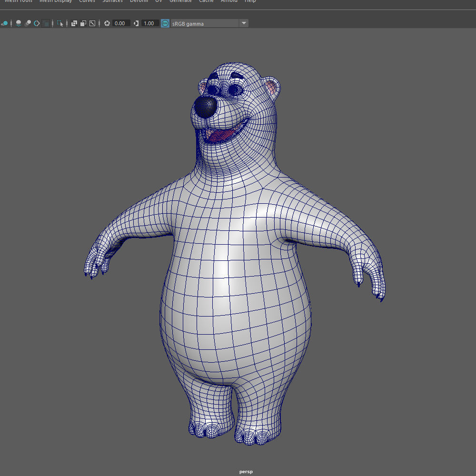
Task: Open the Mesh Tools menu
Action: (18, 1)
